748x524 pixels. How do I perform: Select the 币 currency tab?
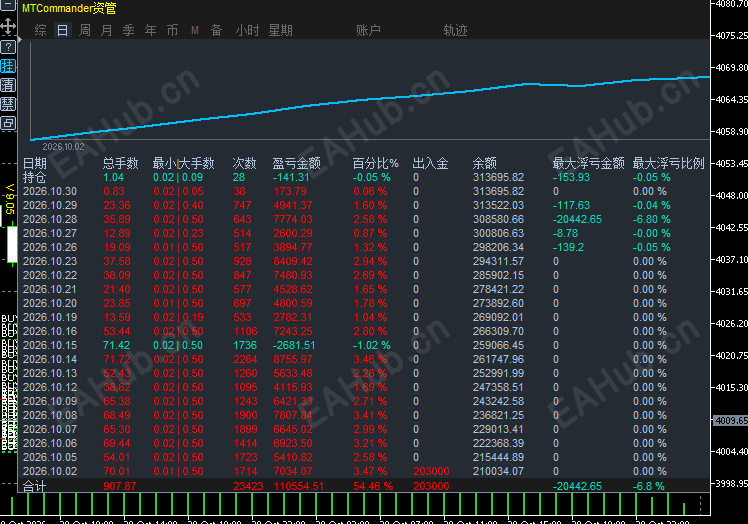click(x=173, y=31)
